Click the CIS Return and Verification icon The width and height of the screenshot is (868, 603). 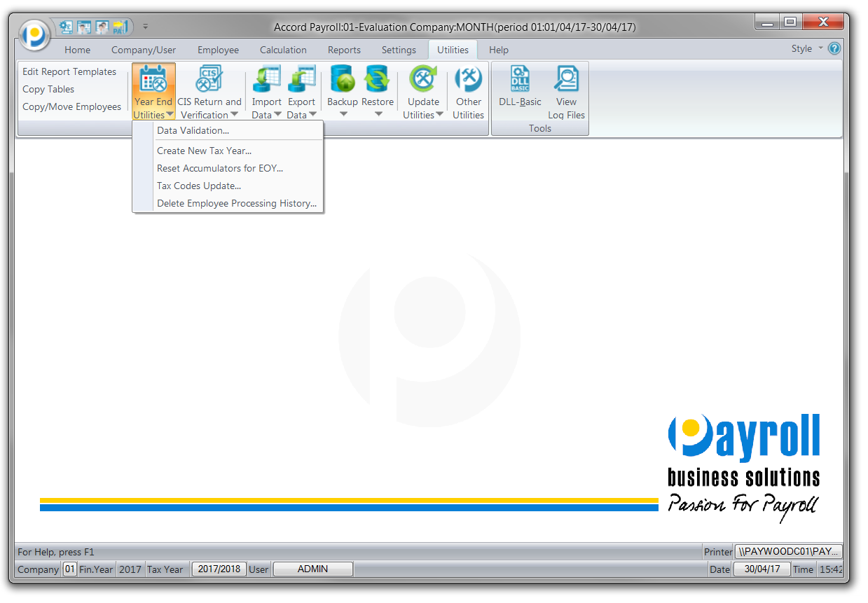click(208, 84)
